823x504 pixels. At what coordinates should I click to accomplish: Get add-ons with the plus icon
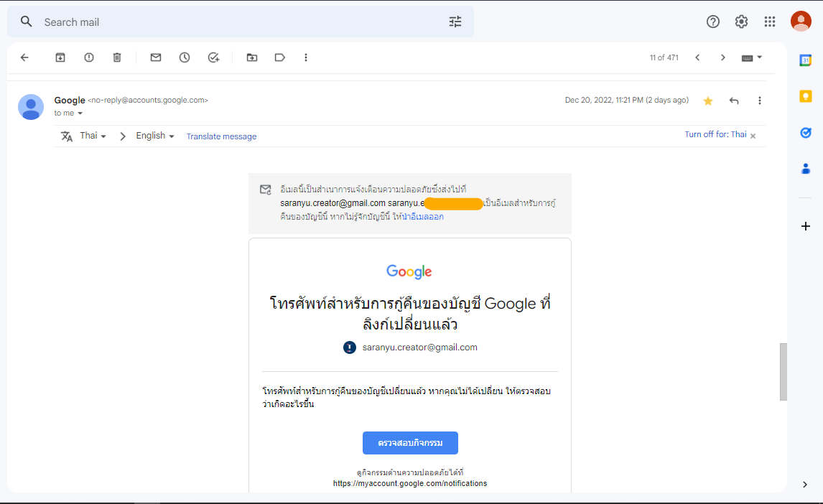[x=806, y=226]
